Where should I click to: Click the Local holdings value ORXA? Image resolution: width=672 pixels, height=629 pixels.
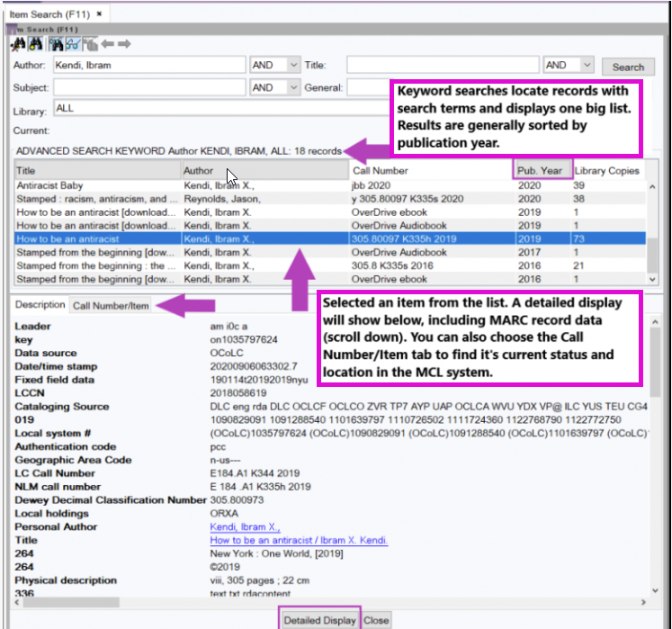(224, 514)
